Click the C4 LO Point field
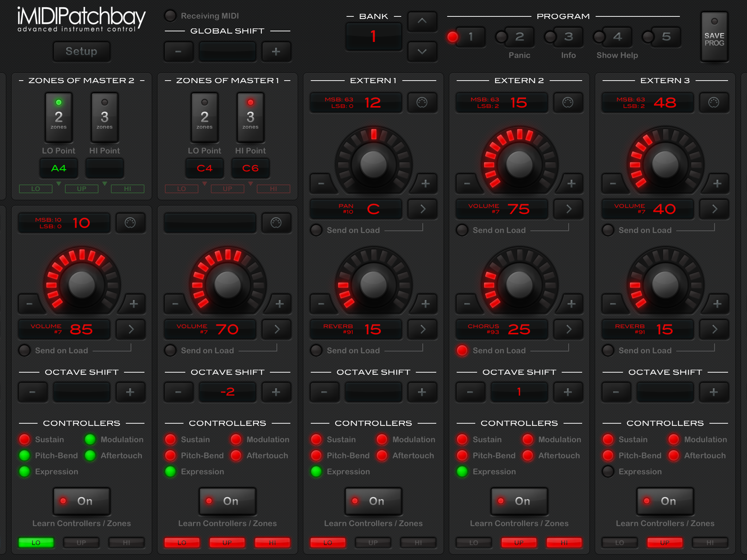This screenshot has width=747, height=560. click(x=204, y=168)
